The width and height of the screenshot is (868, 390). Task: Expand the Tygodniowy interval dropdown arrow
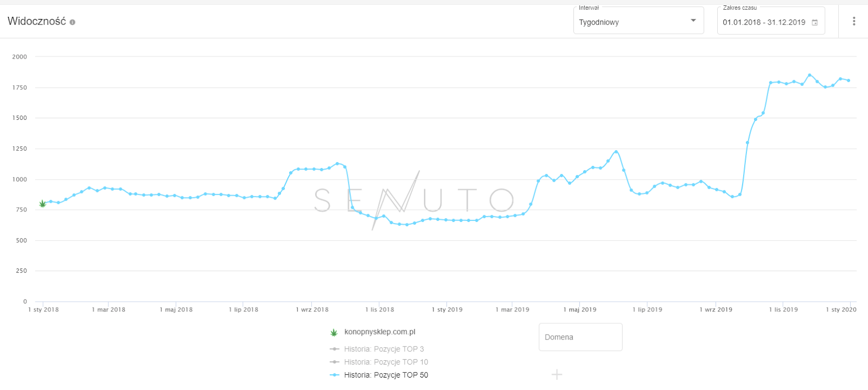pyautogui.click(x=693, y=21)
